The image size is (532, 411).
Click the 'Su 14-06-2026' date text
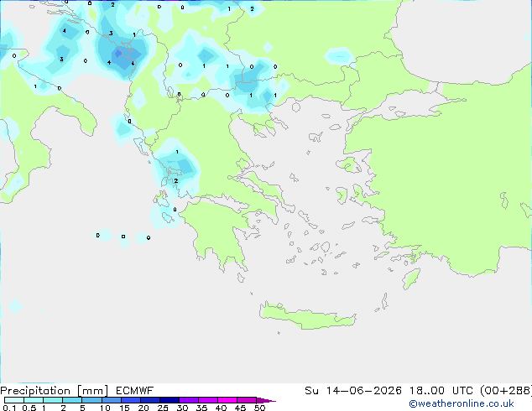point(353,391)
